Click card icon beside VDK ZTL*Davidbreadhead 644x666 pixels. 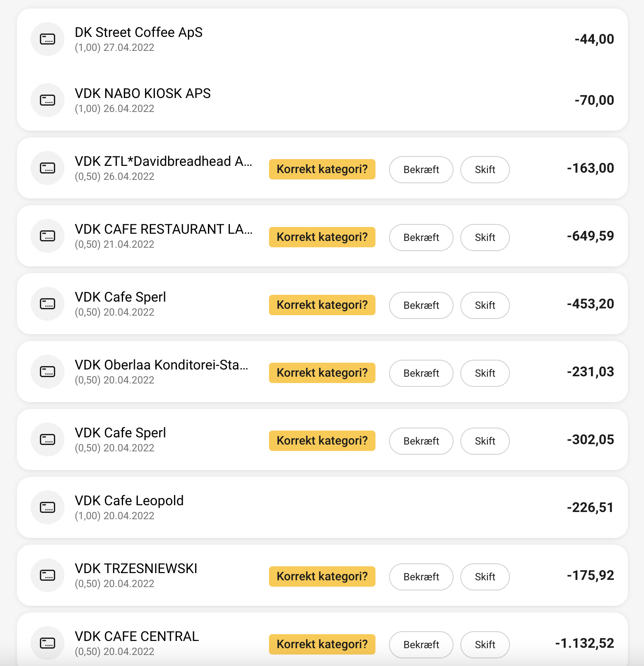(48, 168)
